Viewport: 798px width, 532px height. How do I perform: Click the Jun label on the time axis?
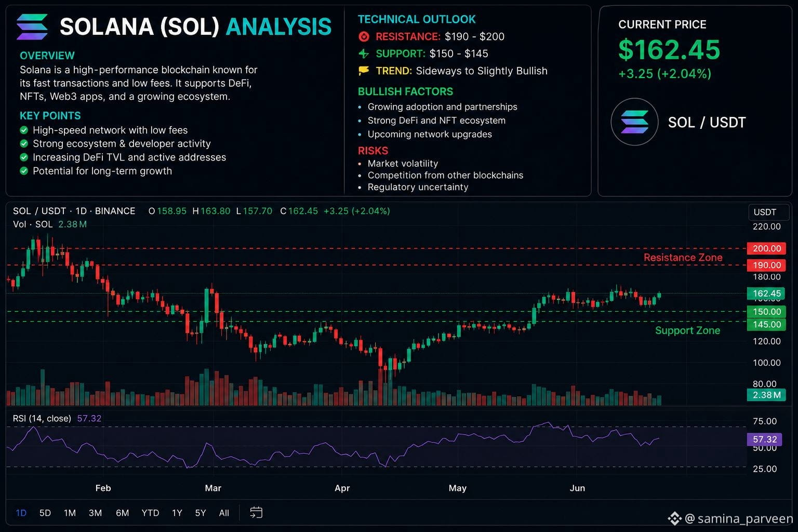[577, 488]
